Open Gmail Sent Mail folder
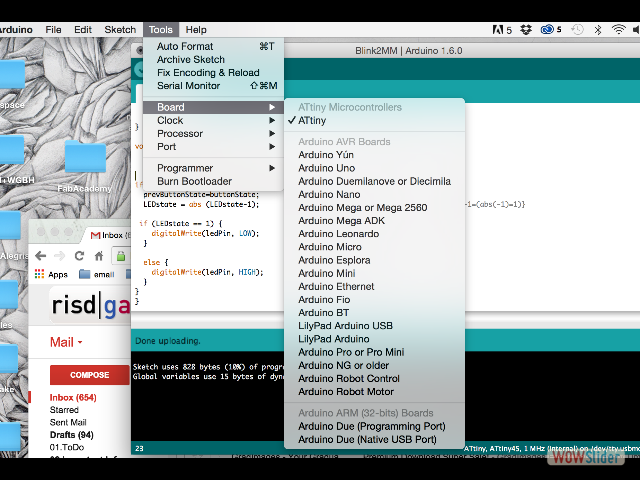Screen dimensions: 640x480 (x=68, y=422)
